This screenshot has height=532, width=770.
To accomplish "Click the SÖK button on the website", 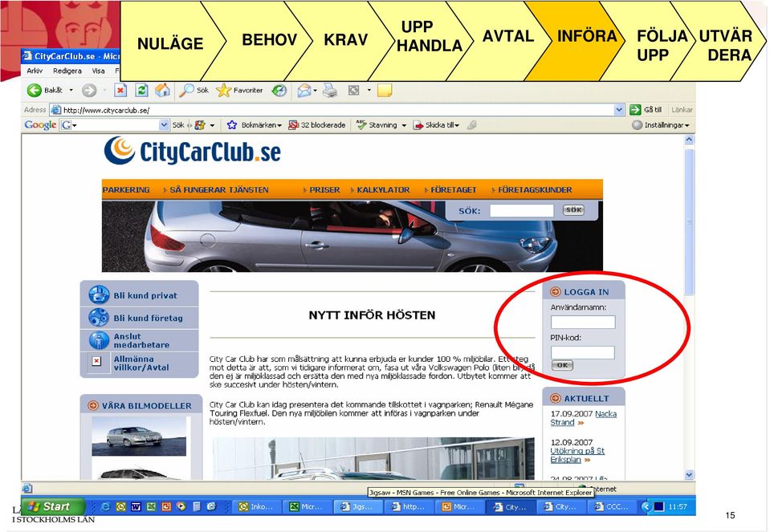I will [x=573, y=210].
